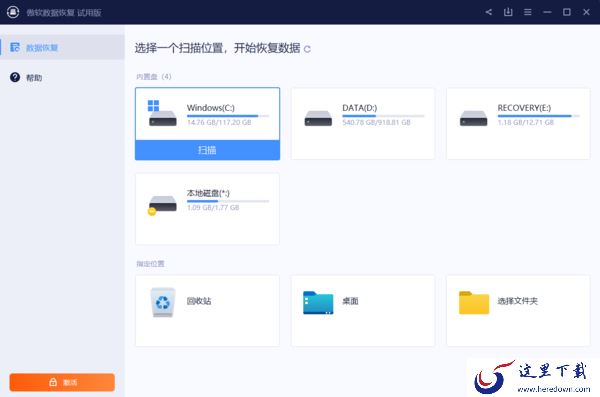Click the DATA(D:) drive icon
The image size is (600, 397).
tap(318, 118)
